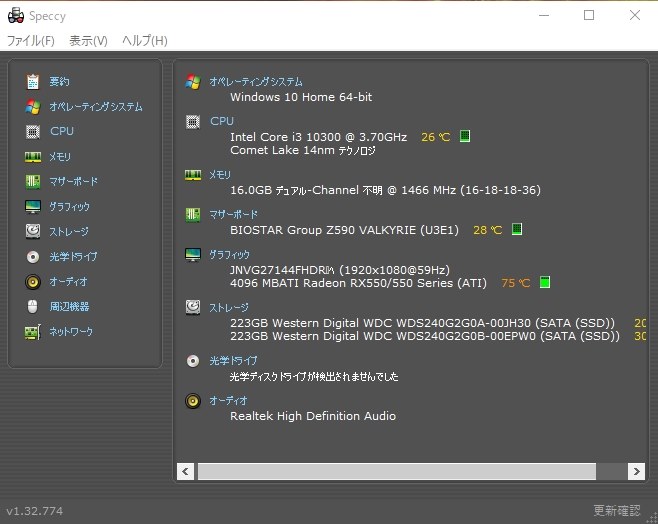Click the 4096 MBATI Radeon RX550 text
Viewport: 658px width, 524px height.
click(358, 283)
